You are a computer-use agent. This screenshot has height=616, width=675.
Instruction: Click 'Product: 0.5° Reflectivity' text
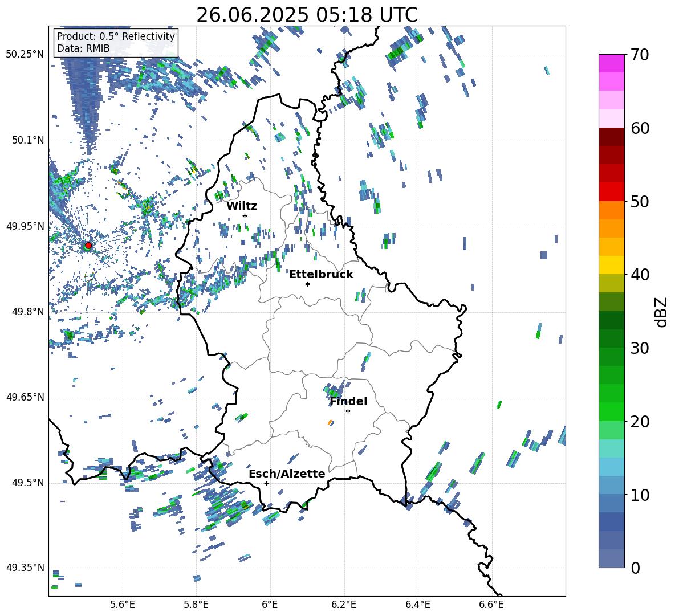tap(116, 36)
